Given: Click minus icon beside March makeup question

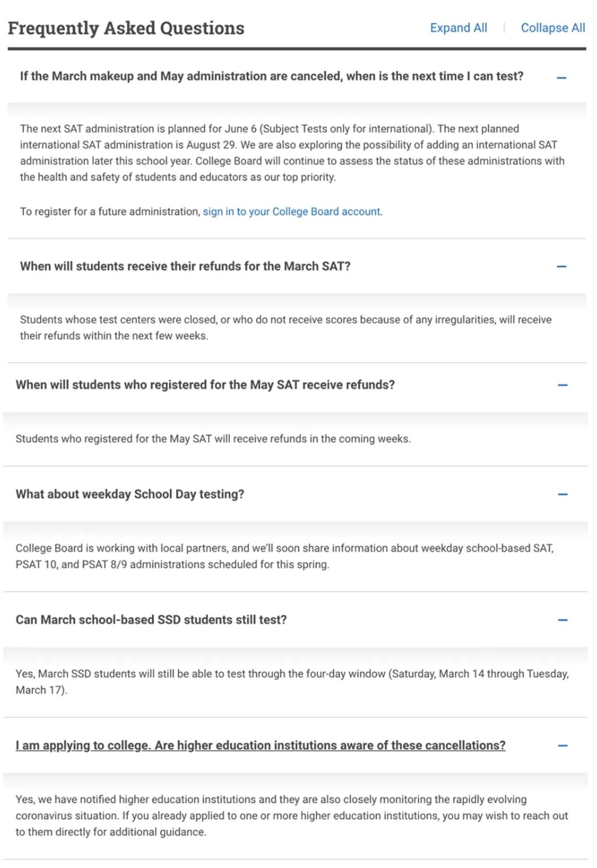Looking at the screenshot, I should (x=562, y=78).
